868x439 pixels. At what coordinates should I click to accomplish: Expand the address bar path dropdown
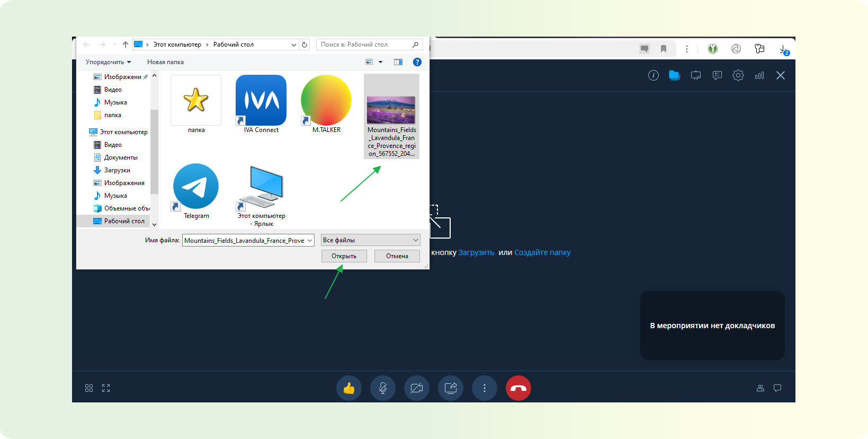293,45
